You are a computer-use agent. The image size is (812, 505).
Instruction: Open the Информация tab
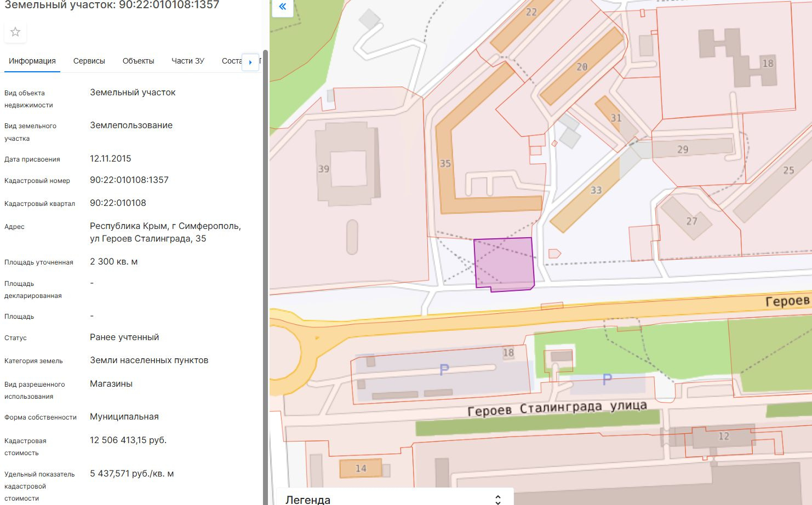click(32, 61)
